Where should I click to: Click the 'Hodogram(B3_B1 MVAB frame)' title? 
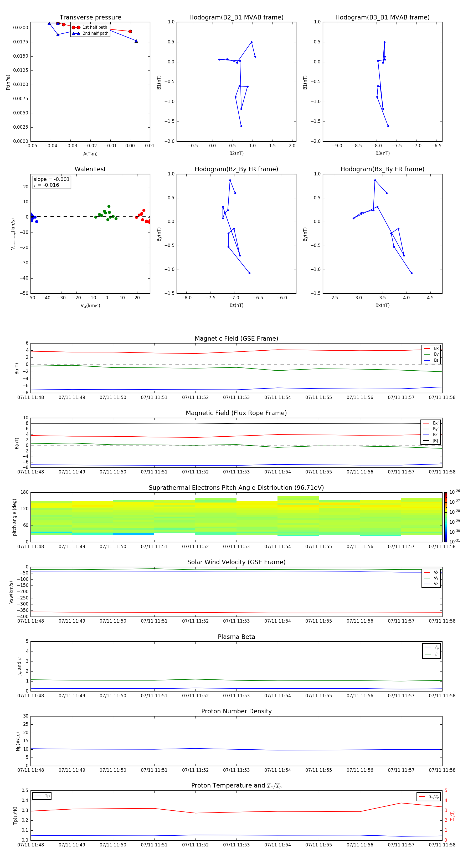pyautogui.click(x=382, y=18)
